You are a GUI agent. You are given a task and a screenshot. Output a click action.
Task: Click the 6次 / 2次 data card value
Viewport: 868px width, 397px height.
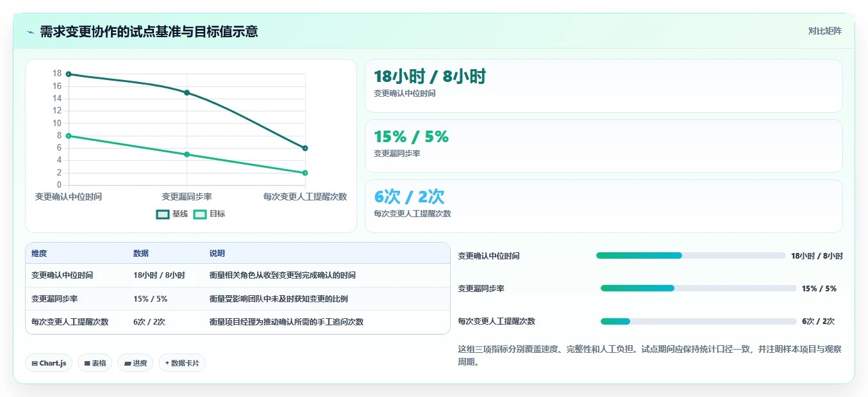pos(409,197)
